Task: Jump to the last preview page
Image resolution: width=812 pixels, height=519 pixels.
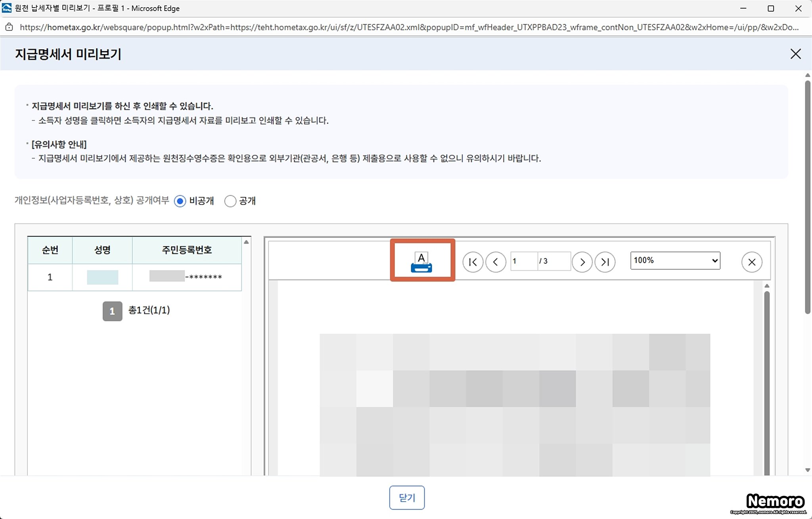Action: coord(605,262)
